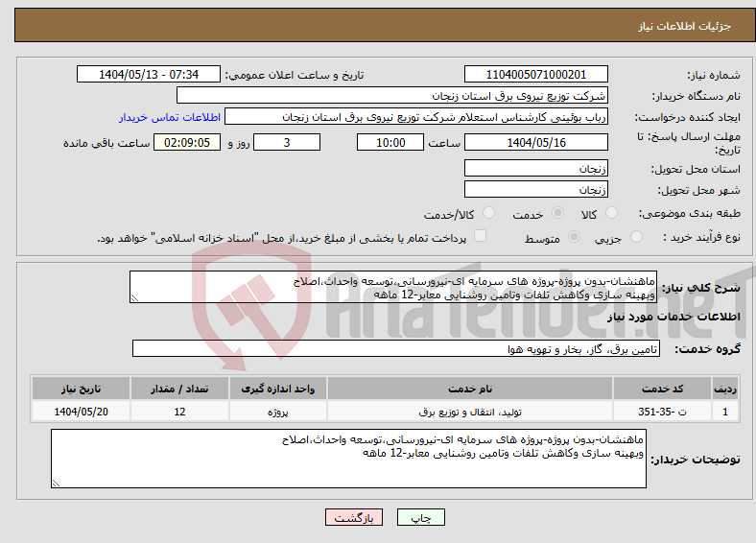The image size is (756, 543).
Task: Click the واحد اندازه گیری column header
Action: pos(278,389)
